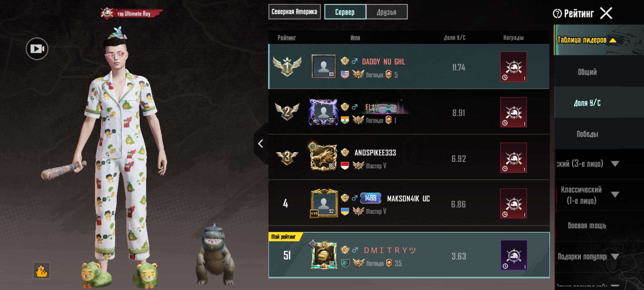Open the video camera replay icon
This screenshot has width=644, height=290.
[37, 48]
